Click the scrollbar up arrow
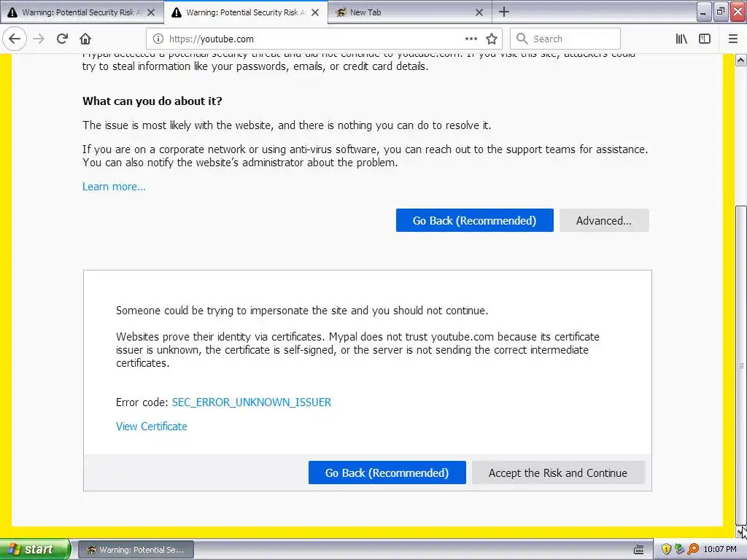Image resolution: width=747 pixels, height=560 pixels. pos(741,60)
